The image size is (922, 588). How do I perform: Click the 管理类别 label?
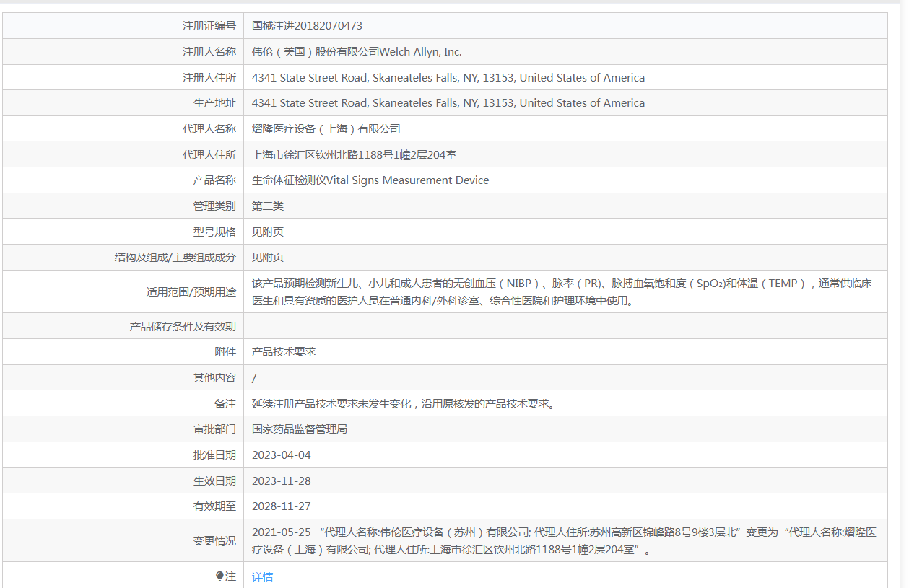click(214, 206)
